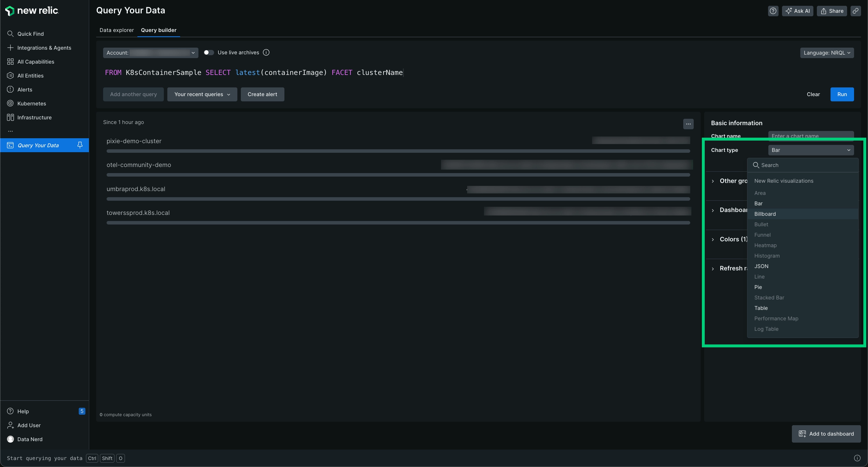The image size is (868, 467).
Task: Click the Add User icon
Action: [x=10, y=425]
